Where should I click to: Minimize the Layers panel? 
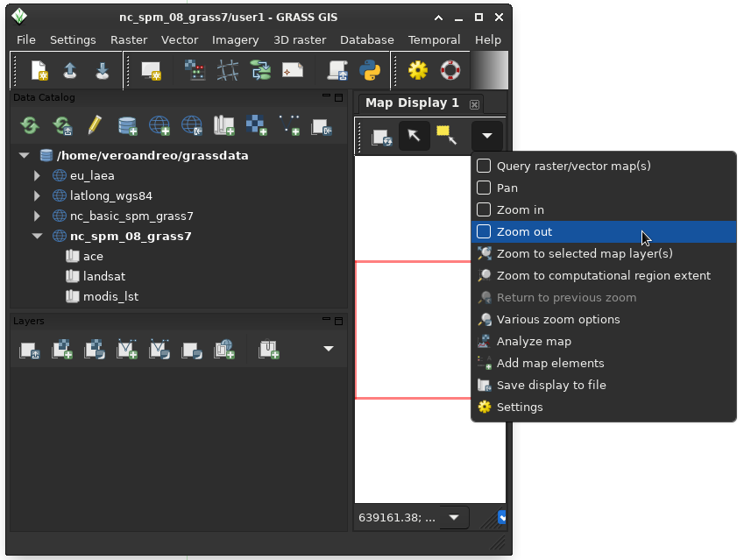(326, 319)
